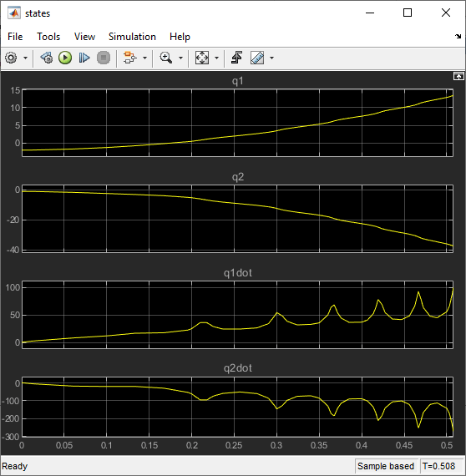Select the Zoom magnifier tool
Screen dimensions: 466x476
[x=165, y=58]
